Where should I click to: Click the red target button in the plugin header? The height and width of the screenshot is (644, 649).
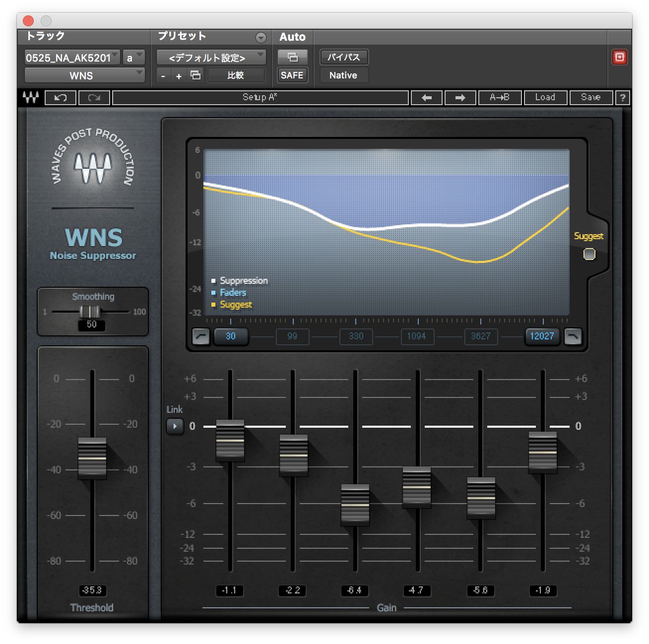coord(619,57)
